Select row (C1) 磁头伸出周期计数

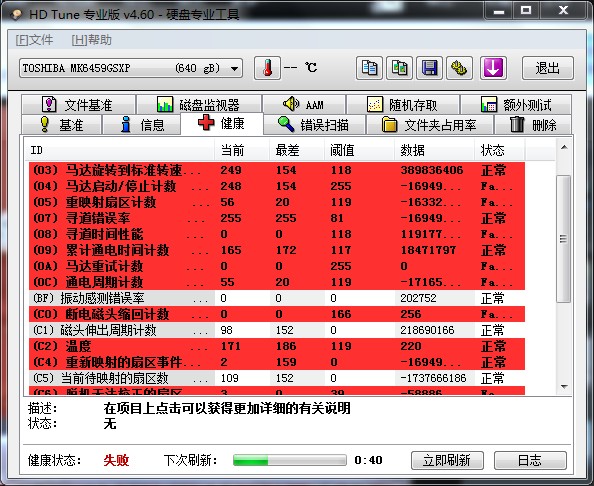(277, 330)
